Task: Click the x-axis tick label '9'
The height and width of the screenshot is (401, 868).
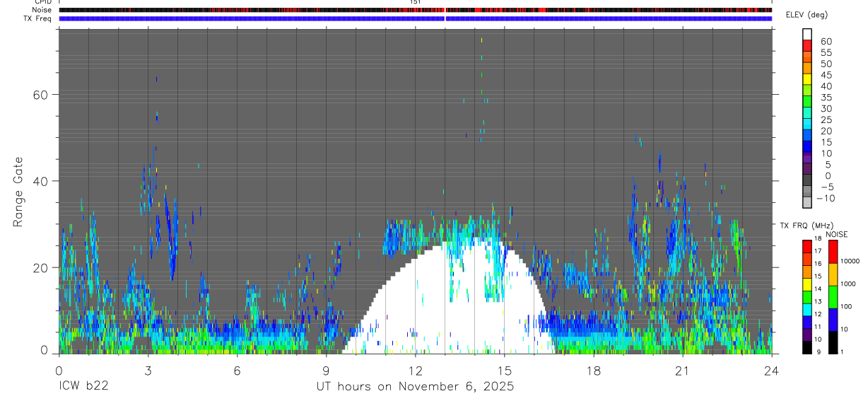Action: tap(326, 370)
